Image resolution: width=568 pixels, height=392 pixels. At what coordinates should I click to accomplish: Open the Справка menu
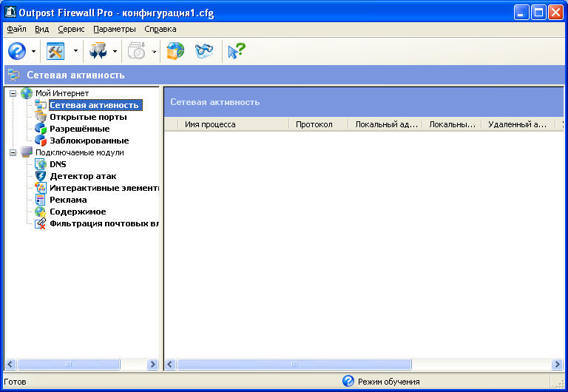click(x=160, y=29)
